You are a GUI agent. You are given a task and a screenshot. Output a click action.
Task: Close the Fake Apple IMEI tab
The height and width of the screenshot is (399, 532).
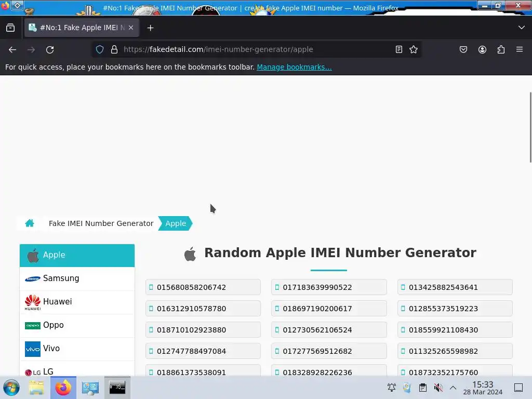(131, 28)
